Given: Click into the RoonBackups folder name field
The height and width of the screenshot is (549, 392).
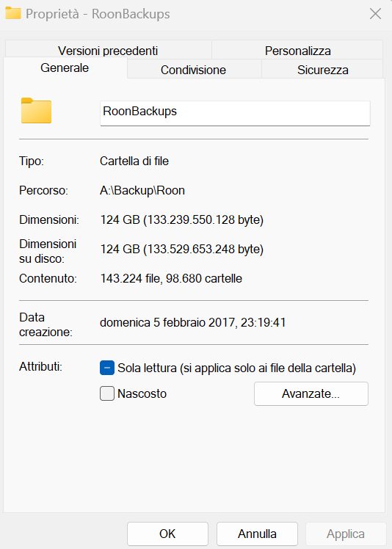Looking at the screenshot, I should click(x=235, y=113).
